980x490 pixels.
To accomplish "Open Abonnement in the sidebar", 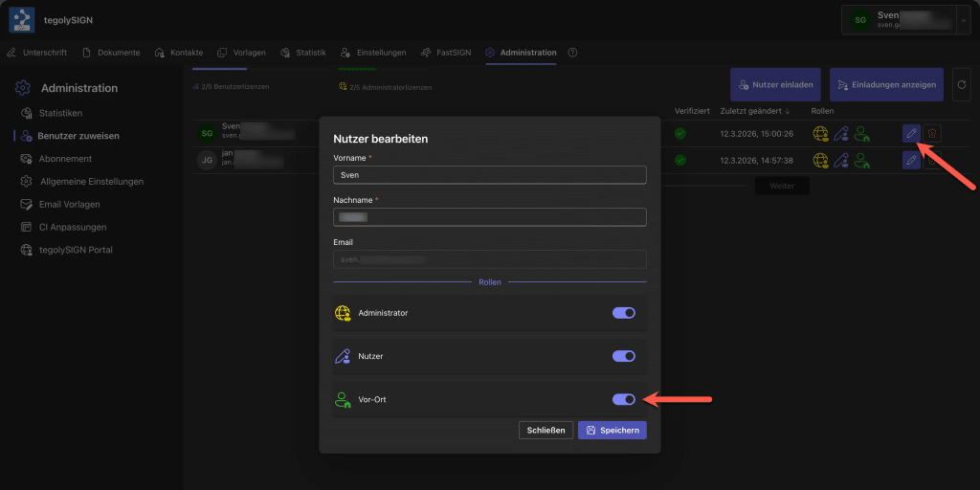I will click(65, 159).
